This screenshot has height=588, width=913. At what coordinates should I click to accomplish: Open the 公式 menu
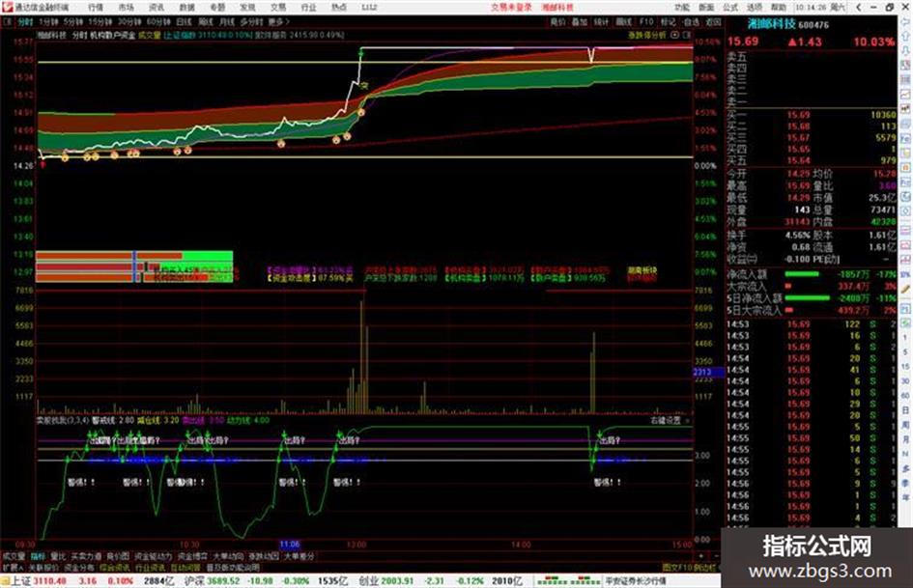(x=730, y=7)
